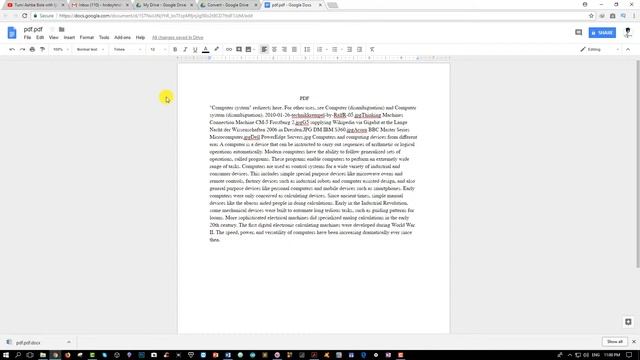640x360 pixels.
Task: Click the Add comment toolbar icon
Action: [239, 49]
